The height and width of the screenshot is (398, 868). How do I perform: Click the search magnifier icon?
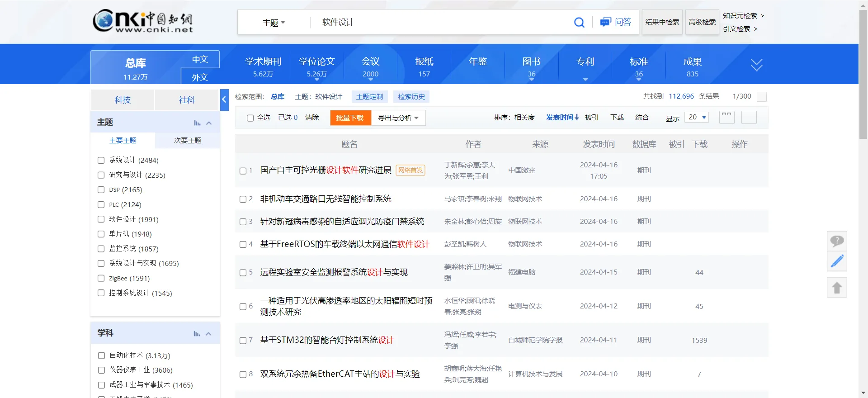[x=579, y=22]
